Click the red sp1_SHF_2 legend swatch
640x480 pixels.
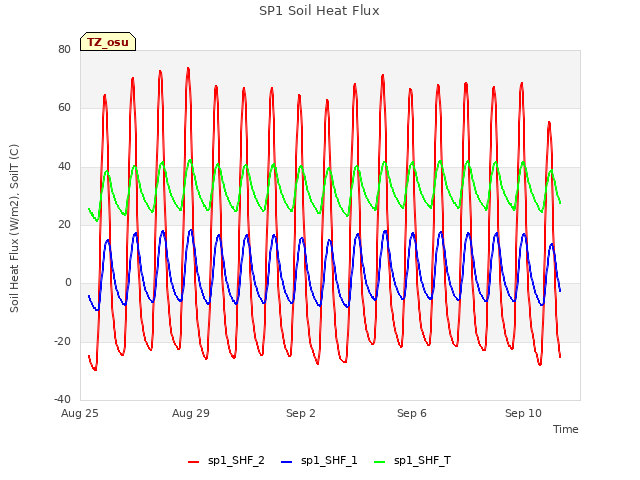point(193,462)
